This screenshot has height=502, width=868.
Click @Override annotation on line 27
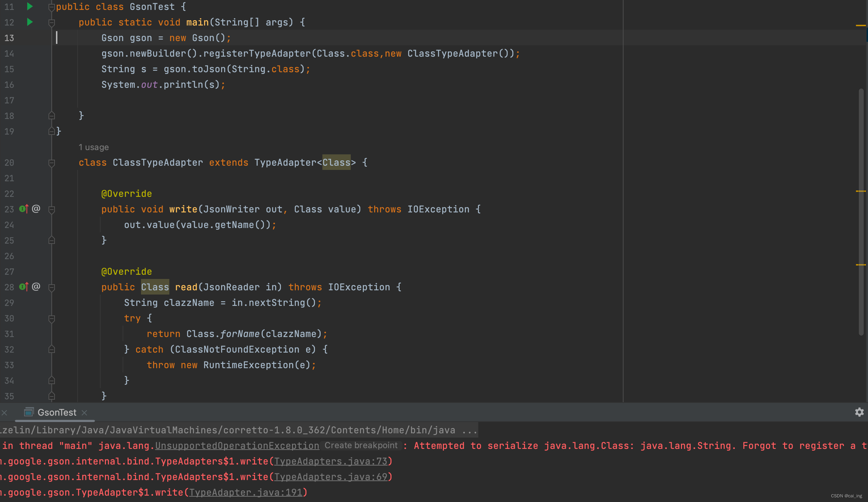coord(126,272)
